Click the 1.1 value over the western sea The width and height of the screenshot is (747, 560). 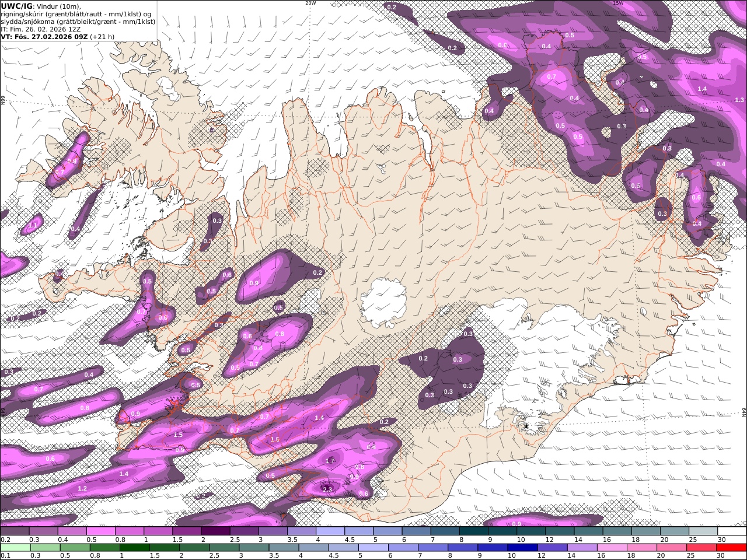33,225
